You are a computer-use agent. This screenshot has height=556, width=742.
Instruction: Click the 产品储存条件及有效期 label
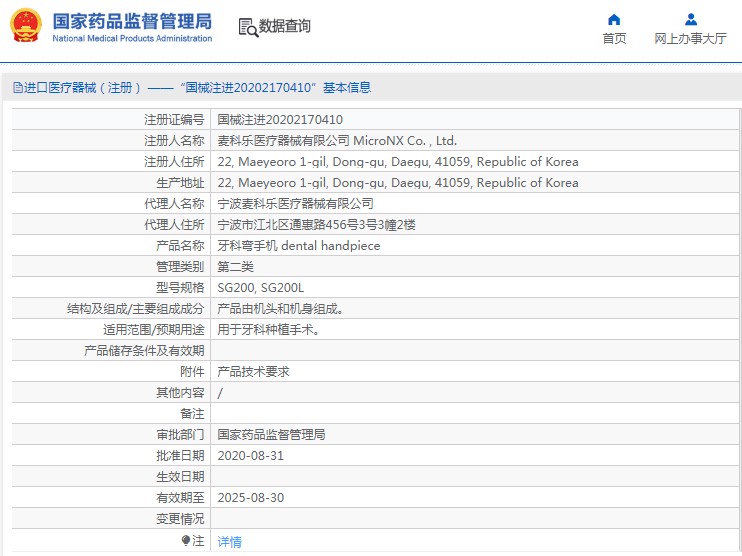click(144, 351)
